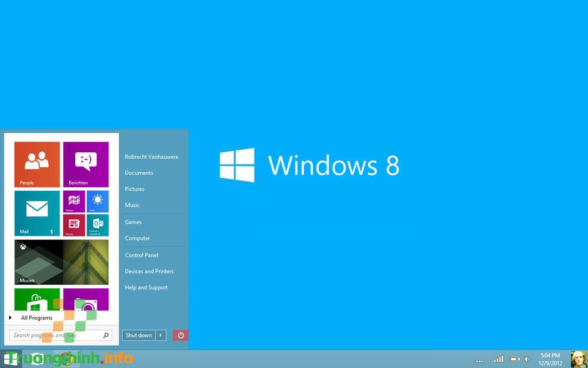
Task: Open the small red News tile
Action: (x=74, y=225)
